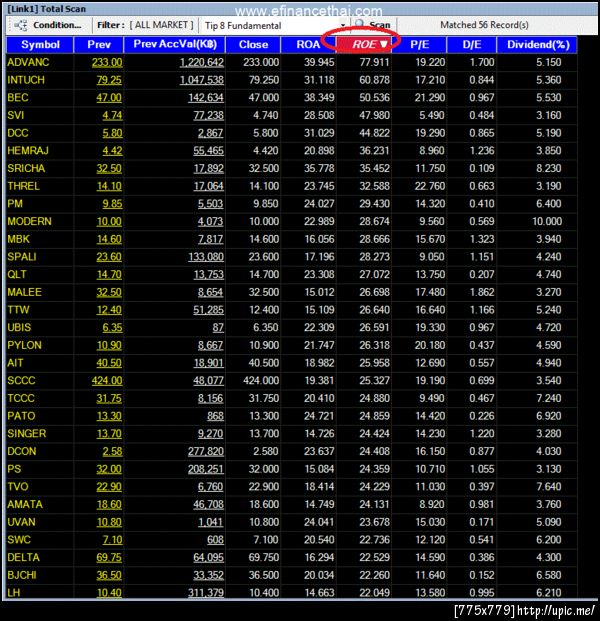Sort by the ROA column header
The height and width of the screenshot is (621, 600).
tap(308, 44)
